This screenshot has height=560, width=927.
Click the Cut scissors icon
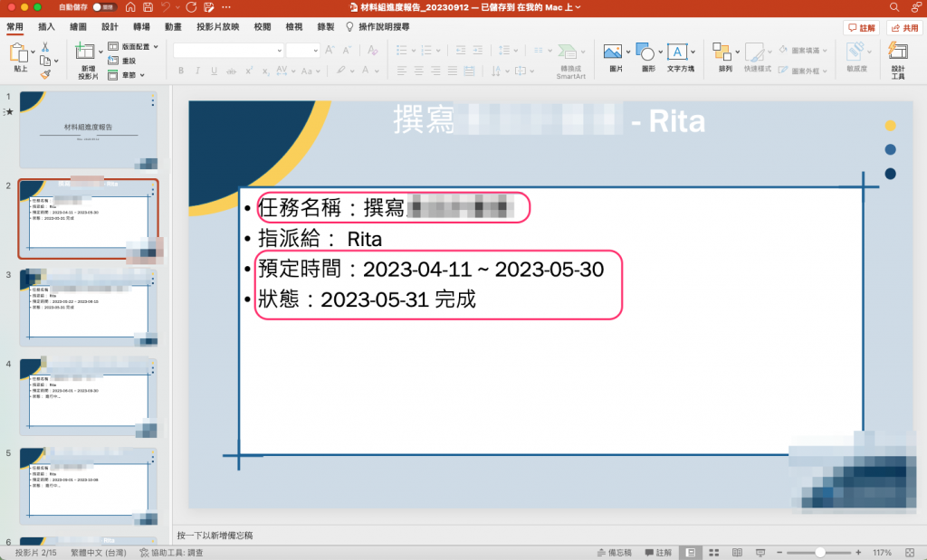click(x=45, y=47)
